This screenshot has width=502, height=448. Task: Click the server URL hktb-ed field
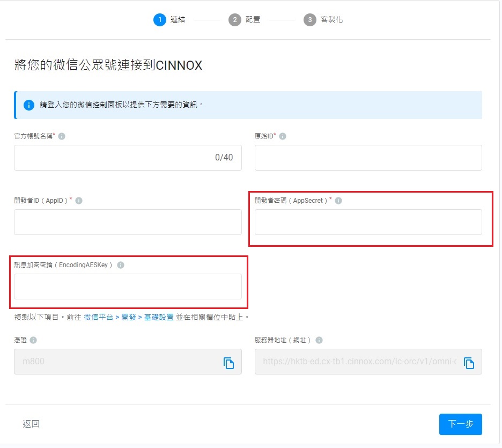368,362
